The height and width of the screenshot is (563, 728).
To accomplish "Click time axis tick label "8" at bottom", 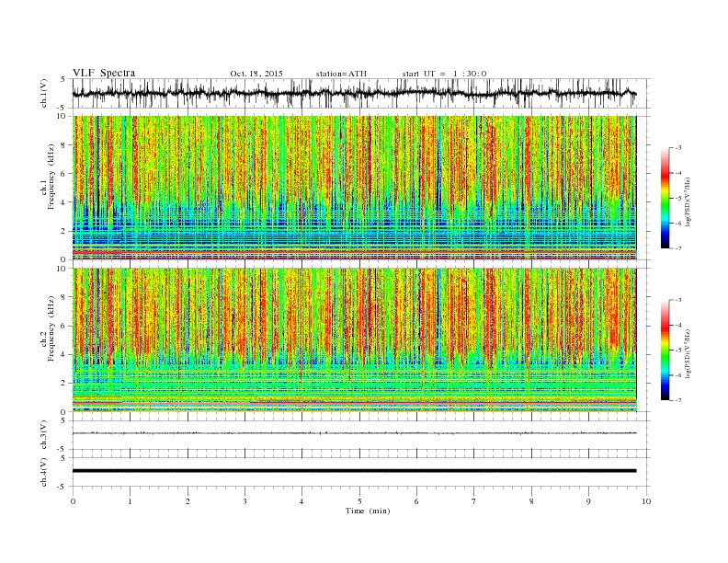I will tap(531, 501).
